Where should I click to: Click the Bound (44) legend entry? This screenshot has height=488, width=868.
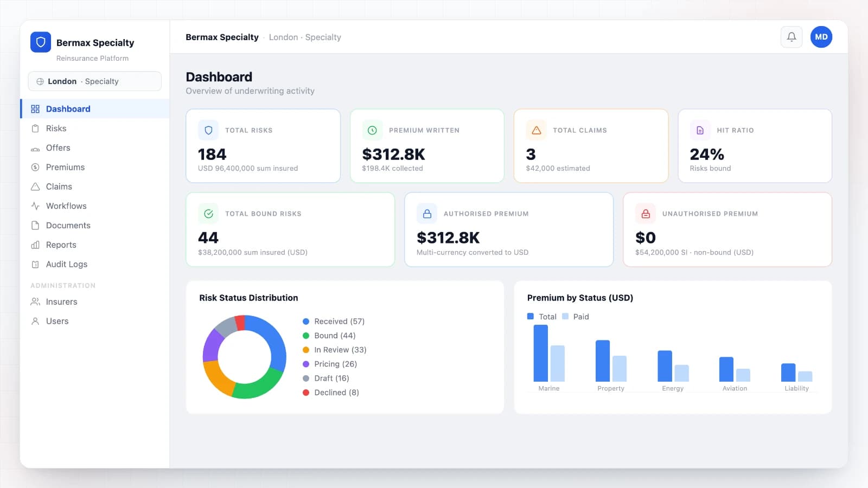point(329,336)
